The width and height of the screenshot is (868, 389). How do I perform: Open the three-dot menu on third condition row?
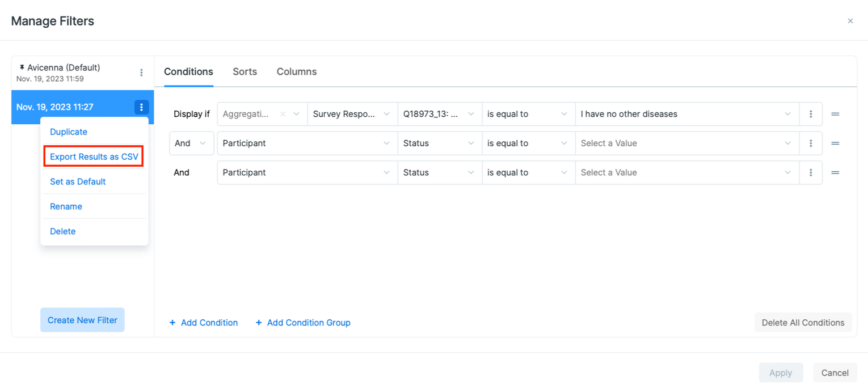(x=811, y=172)
